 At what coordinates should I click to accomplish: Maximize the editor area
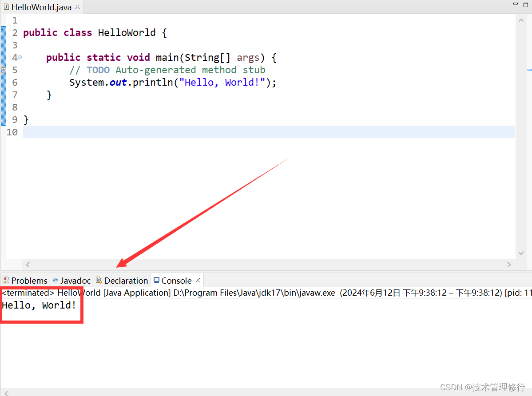coord(526,5)
